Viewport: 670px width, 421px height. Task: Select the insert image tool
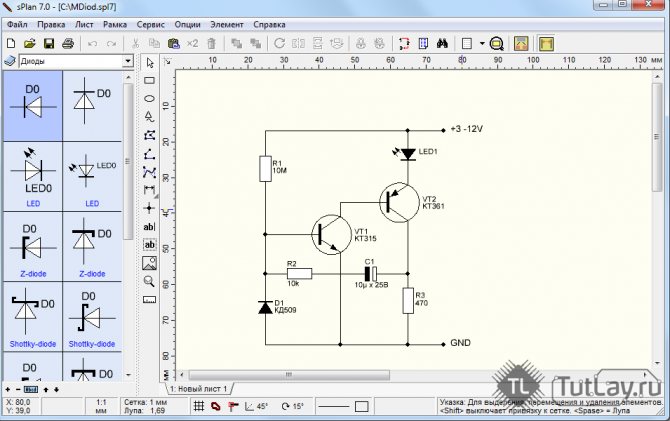(149, 263)
